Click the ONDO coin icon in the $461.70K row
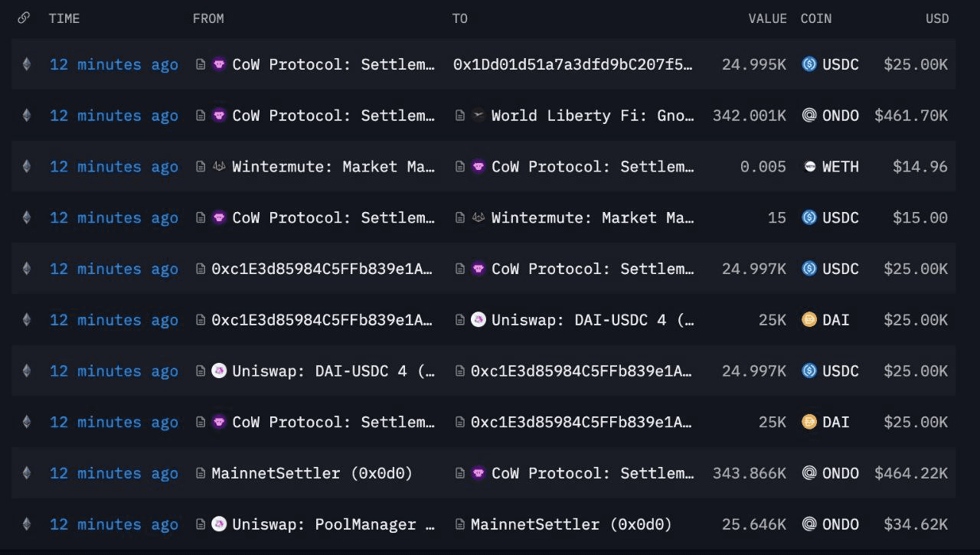Screen dimensions: 980x555 (809, 116)
